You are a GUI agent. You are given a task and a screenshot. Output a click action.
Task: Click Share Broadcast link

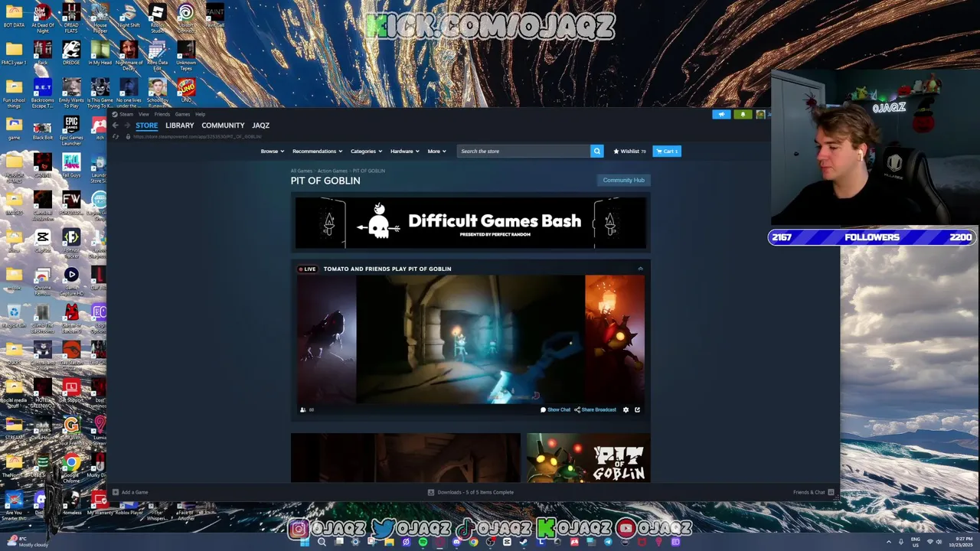point(595,409)
